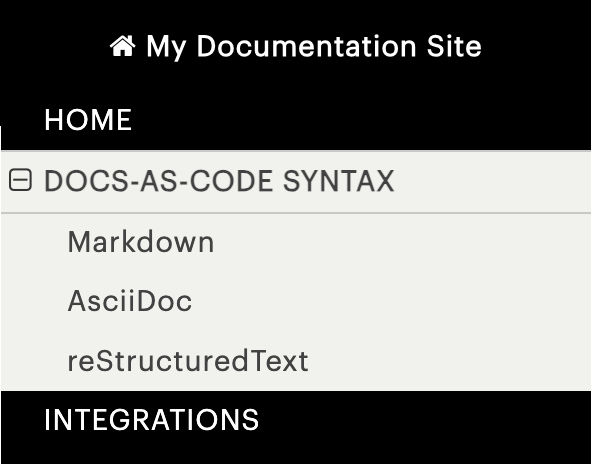Screen dimensions: 591x464
Task: Select INTEGRATIONS in the sidebar menu
Action: (296, 420)
